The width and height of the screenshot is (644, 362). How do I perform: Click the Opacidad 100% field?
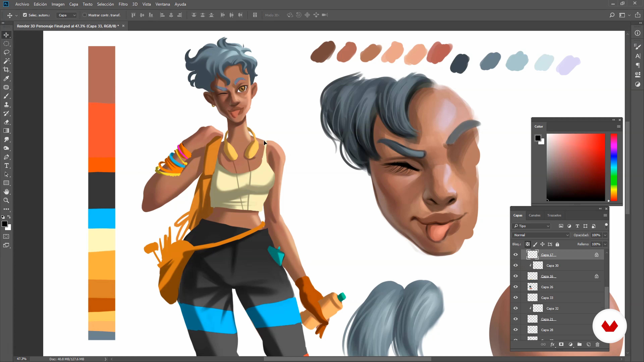[596, 235]
